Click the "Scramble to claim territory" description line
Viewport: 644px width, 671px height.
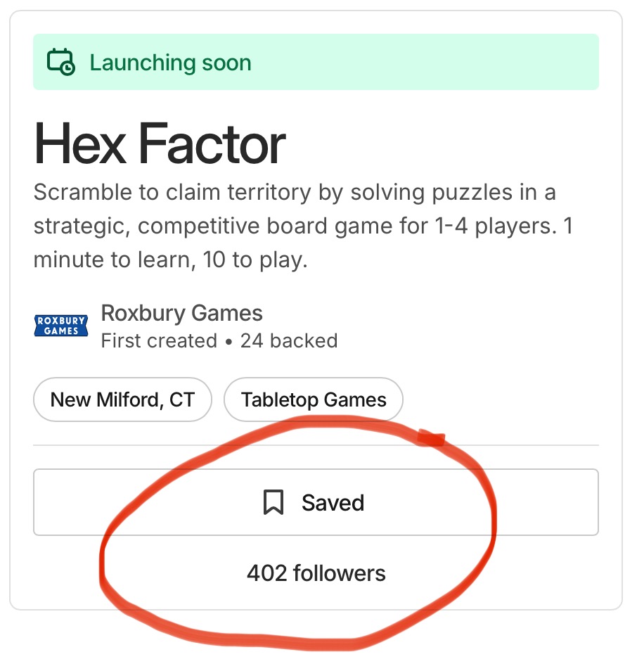tap(295, 193)
